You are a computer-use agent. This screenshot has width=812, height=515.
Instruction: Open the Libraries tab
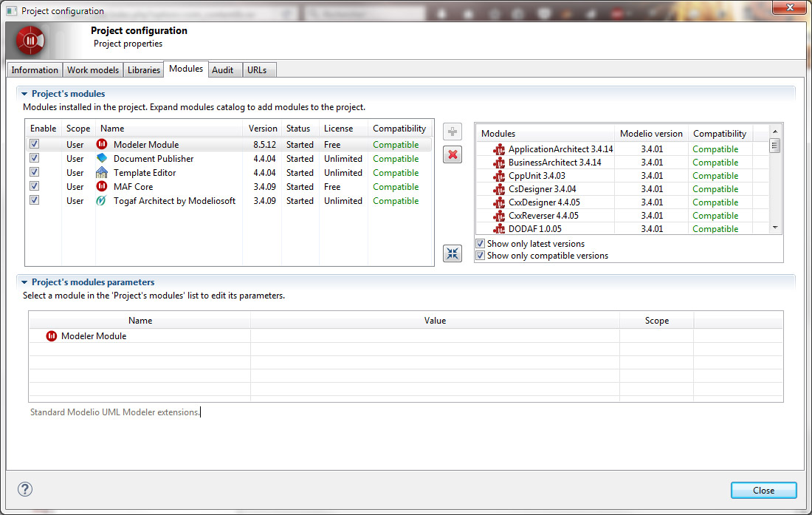pyautogui.click(x=143, y=70)
